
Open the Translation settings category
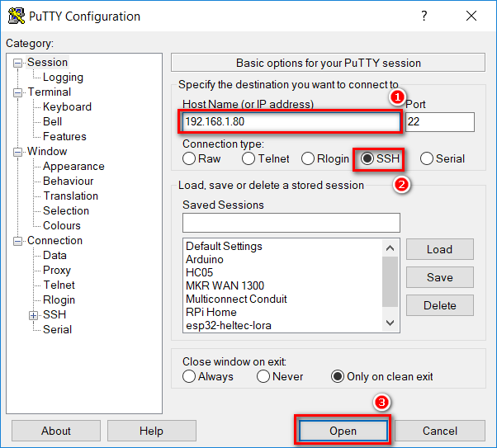(x=70, y=196)
